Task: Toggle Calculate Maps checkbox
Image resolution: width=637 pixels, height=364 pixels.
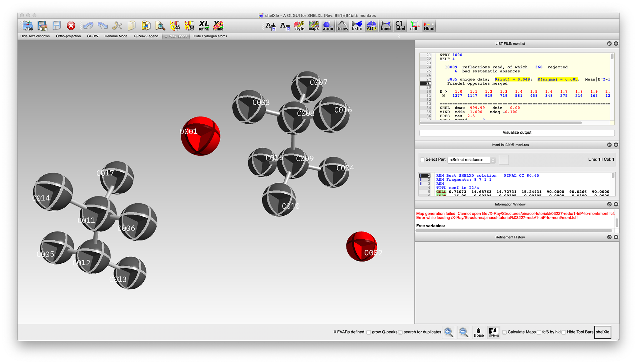Action: coord(504,332)
